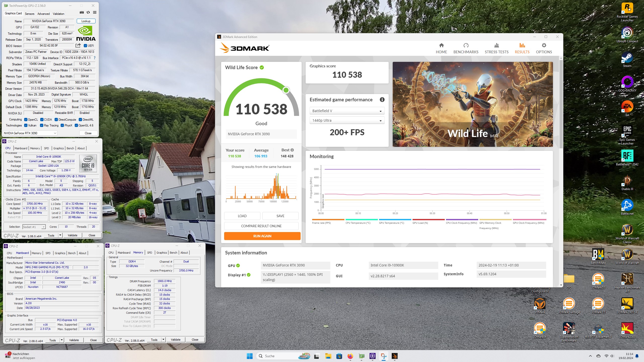Open GPU selection dropdown in GPU-Z
Screen dimensions: 644x362
(30, 133)
